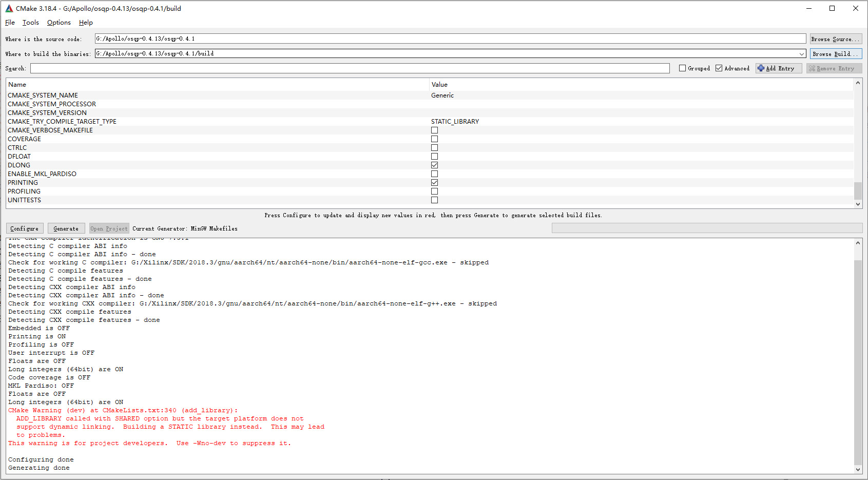Click the CMake logo icon in title bar

(9, 8)
